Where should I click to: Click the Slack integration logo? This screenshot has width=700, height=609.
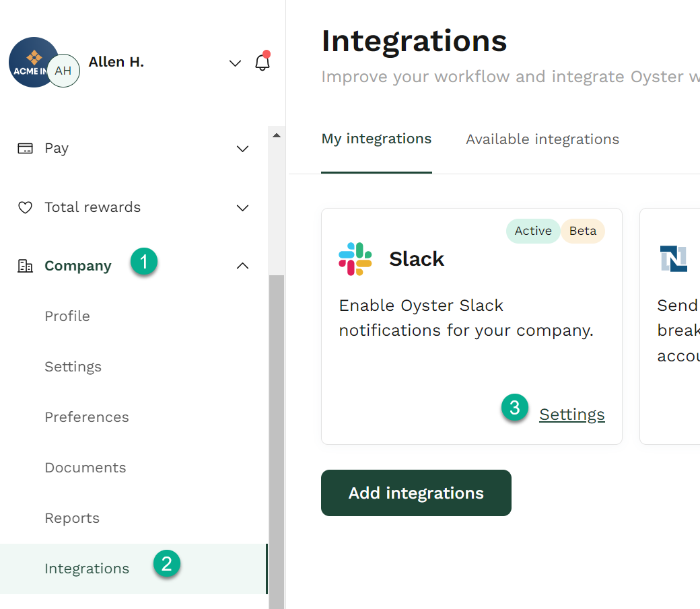tap(355, 259)
